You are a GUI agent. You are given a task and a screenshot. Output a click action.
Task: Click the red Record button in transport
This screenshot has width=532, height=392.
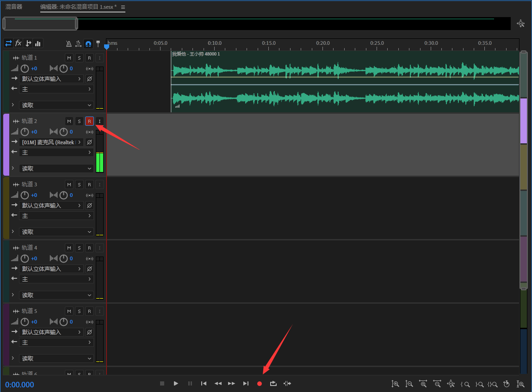pyautogui.click(x=260, y=384)
